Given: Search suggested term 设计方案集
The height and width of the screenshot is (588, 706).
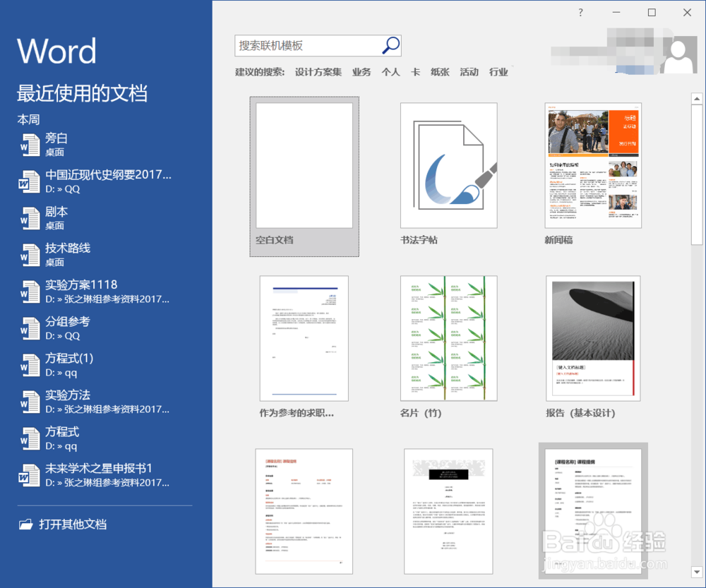Looking at the screenshot, I should (x=318, y=72).
